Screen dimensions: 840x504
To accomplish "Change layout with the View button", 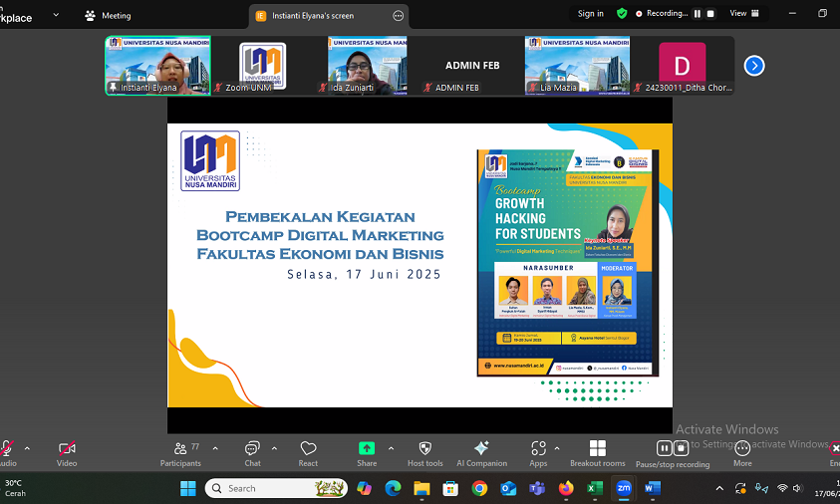I will (744, 13).
